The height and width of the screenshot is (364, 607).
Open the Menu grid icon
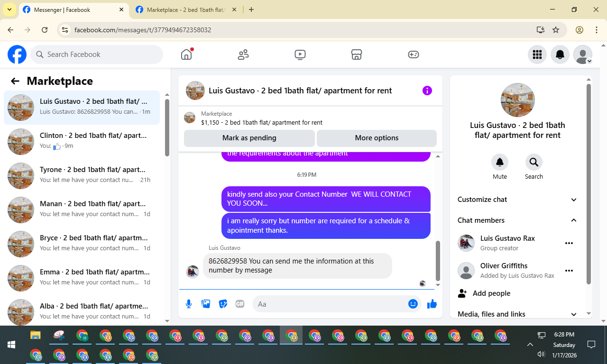click(537, 55)
